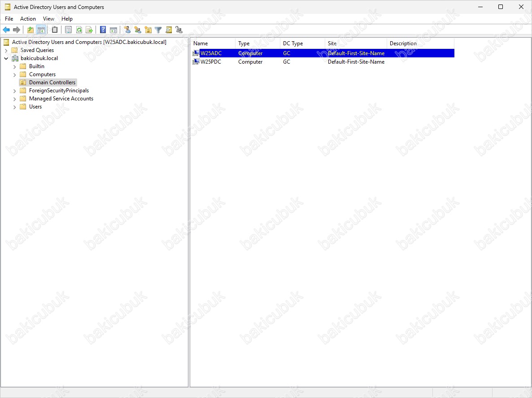Open Help via blue question mark icon
The image size is (532, 398).
coord(103,30)
